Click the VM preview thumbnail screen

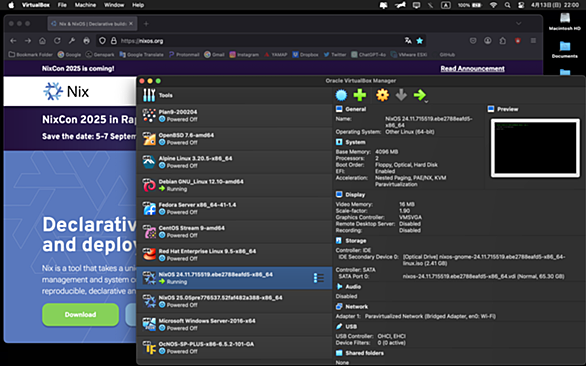(535, 148)
